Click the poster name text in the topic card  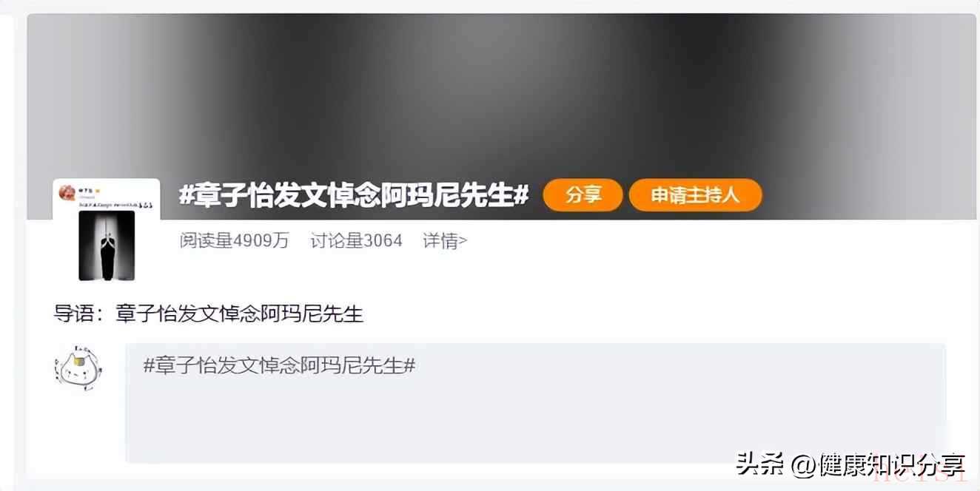tap(85, 191)
